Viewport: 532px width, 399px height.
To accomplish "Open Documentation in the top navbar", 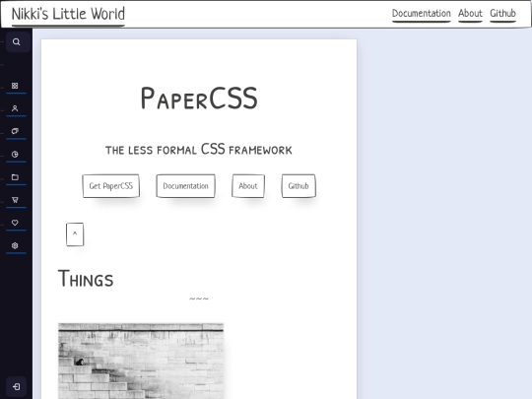I will 422,14.
